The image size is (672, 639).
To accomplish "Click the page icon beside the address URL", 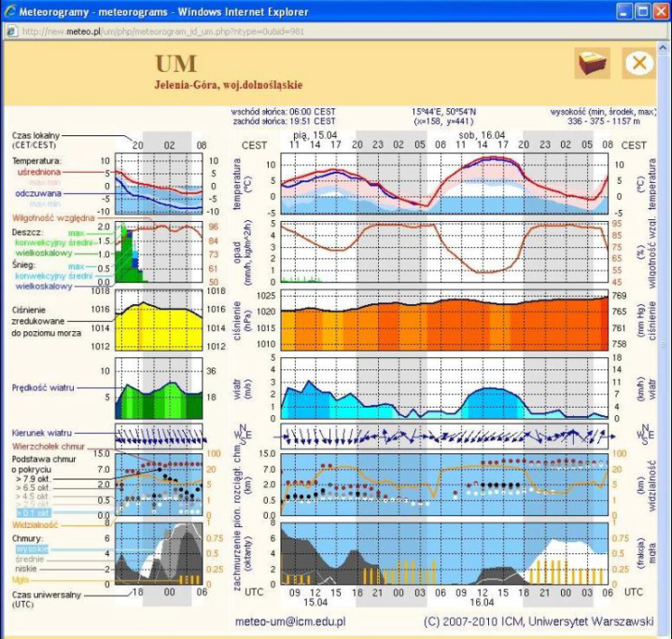I will 11,32.
